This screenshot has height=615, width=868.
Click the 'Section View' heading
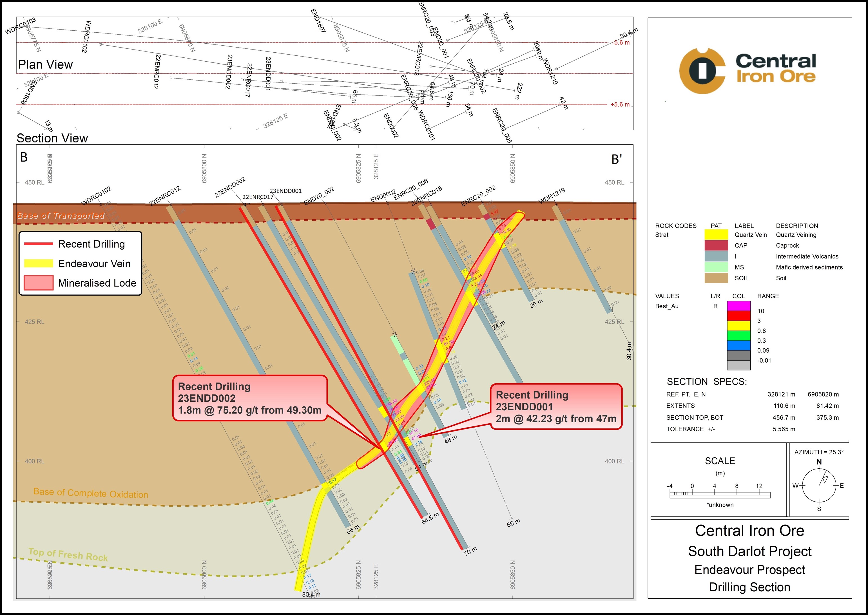tap(52, 138)
